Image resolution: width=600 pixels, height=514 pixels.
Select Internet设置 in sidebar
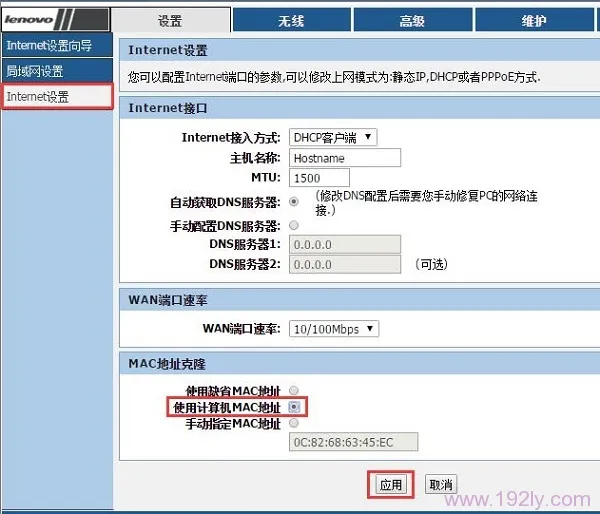tap(38, 96)
